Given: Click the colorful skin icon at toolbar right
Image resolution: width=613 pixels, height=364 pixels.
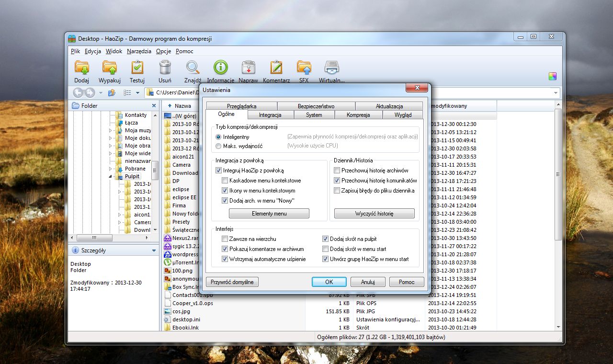Looking at the screenshot, I should pos(553,76).
